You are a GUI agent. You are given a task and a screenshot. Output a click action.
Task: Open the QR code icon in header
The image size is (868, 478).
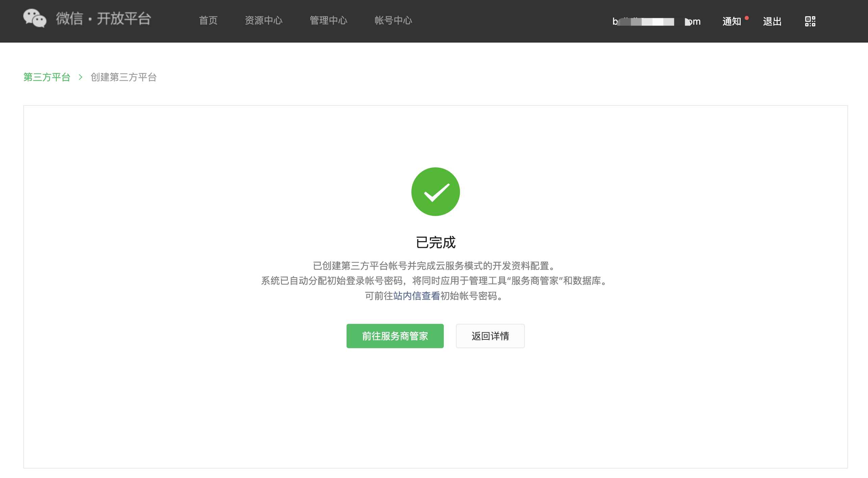(x=810, y=21)
